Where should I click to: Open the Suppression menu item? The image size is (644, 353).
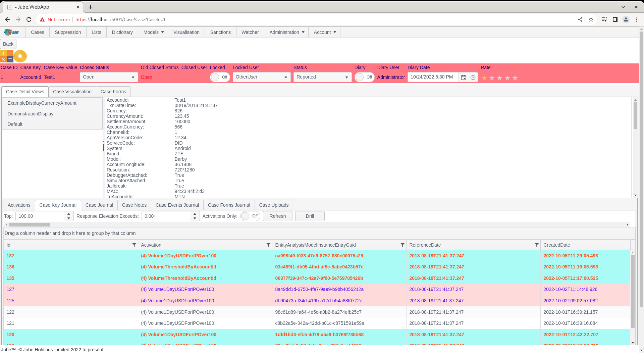(68, 32)
